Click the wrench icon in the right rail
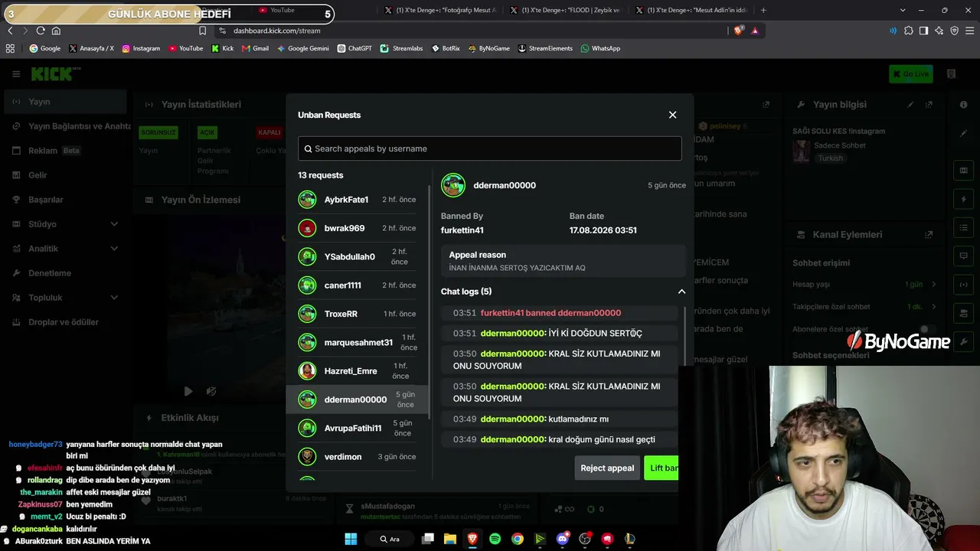The image size is (980, 551). pyautogui.click(x=964, y=341)
